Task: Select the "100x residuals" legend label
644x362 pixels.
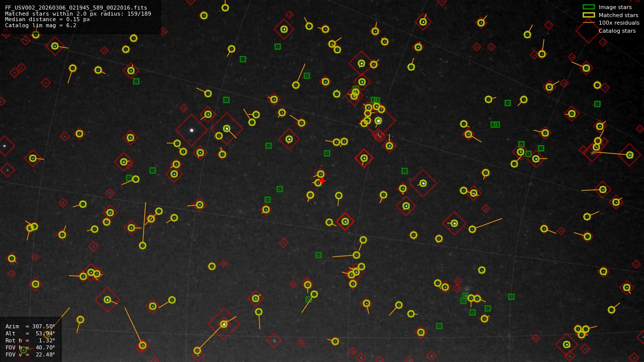Action: (619, 23)
